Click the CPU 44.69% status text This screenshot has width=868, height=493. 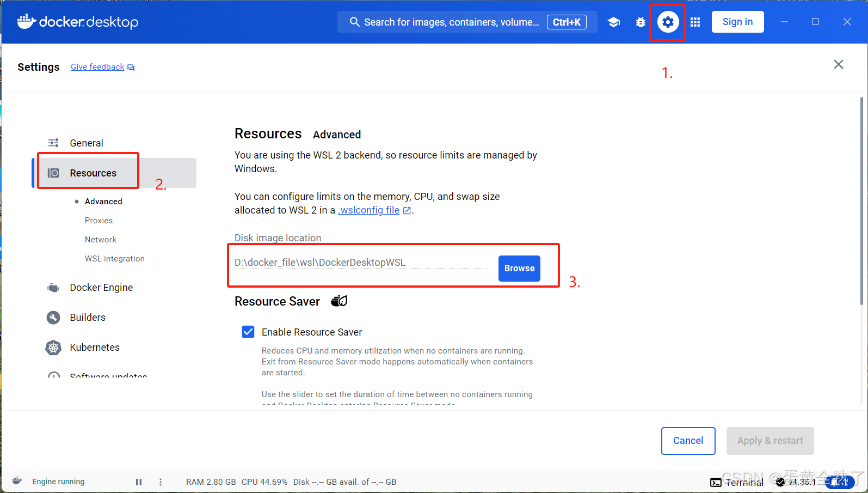click(x=264, y=482)
